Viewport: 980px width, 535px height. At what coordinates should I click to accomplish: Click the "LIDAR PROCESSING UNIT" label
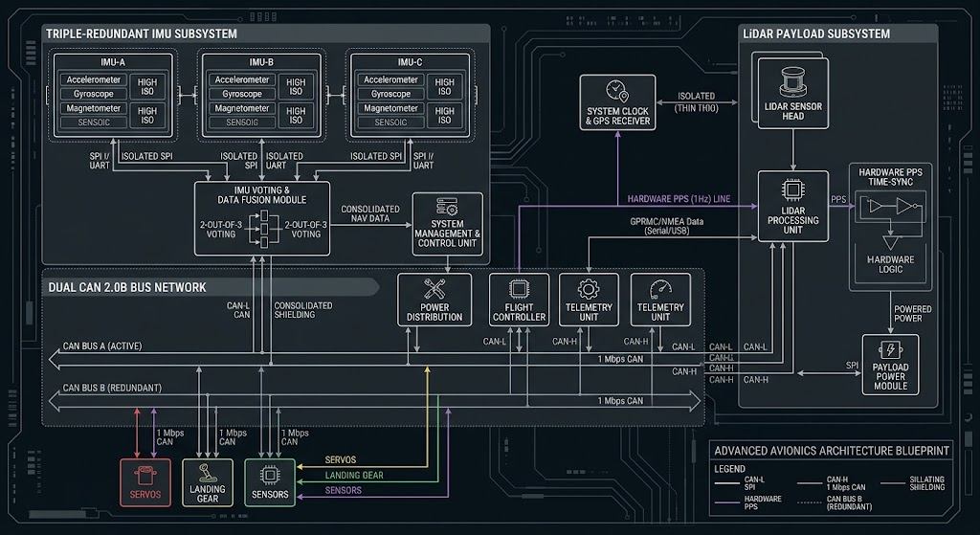[792, 220]
